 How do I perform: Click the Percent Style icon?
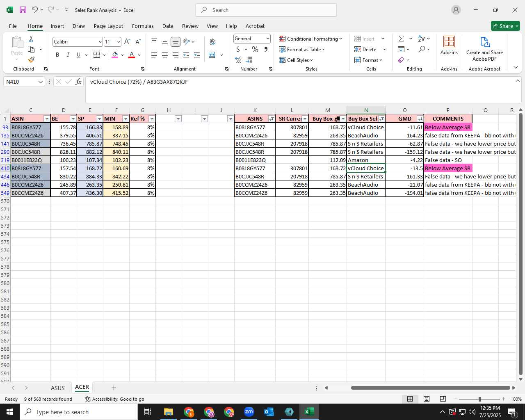pyautogui.click(x=255, y=49)
